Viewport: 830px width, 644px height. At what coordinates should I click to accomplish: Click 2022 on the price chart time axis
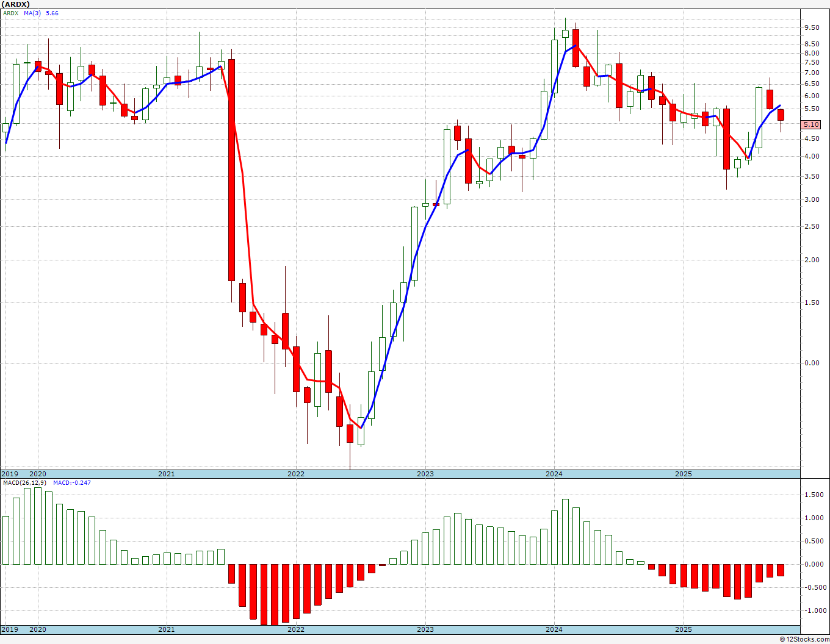click(296, 474)
